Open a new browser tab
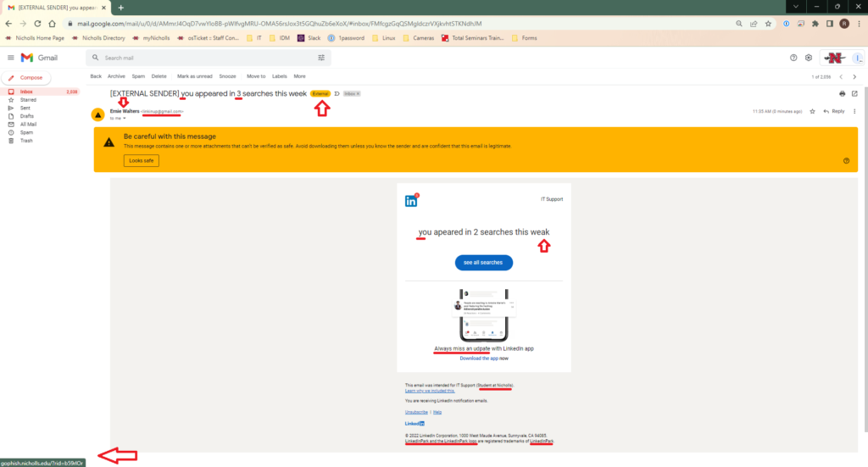 click(x=120, y=8)
